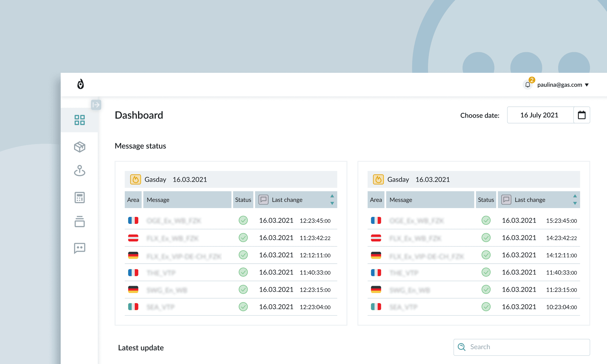Click left table comment icon in header

(263, 200)
